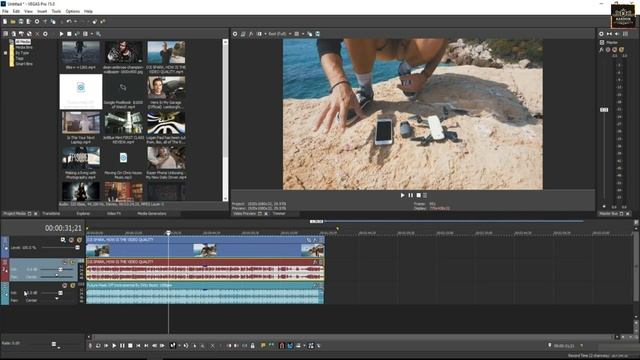The height and width of the screenshot is (360, 640).
Task: Click the event FX icon on video clip
Action: 315,240
